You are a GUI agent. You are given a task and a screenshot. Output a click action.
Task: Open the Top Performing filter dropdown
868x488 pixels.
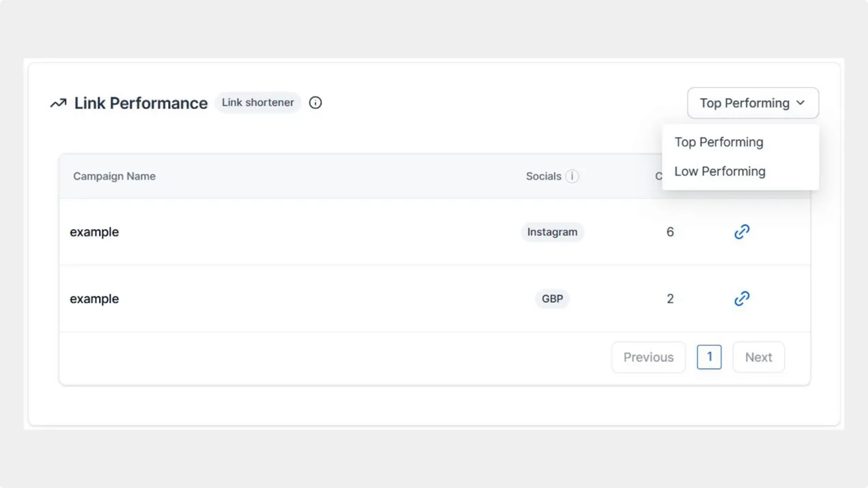click(x=753, y=103)
